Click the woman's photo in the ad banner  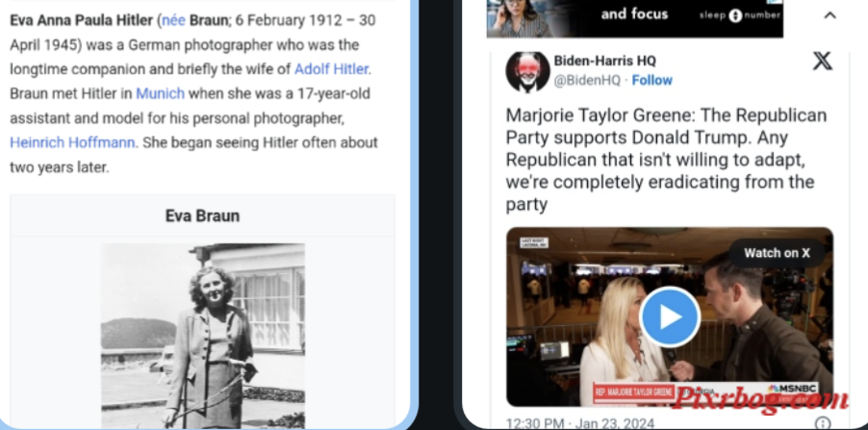[x=520, y=17]
